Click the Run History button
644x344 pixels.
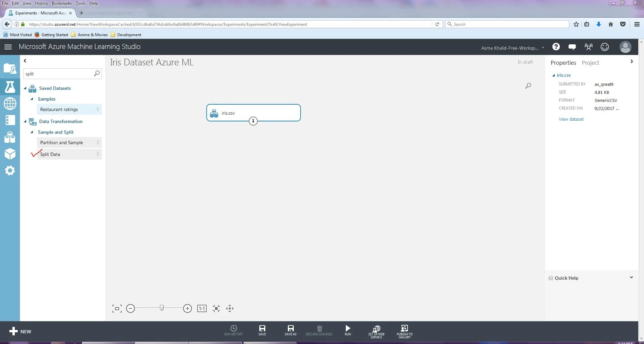pyautogui.click(x=233, y=330)
